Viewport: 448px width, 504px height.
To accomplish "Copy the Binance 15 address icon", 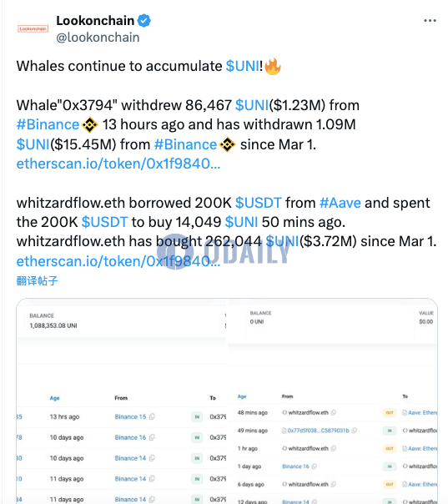I will [152, 416].
